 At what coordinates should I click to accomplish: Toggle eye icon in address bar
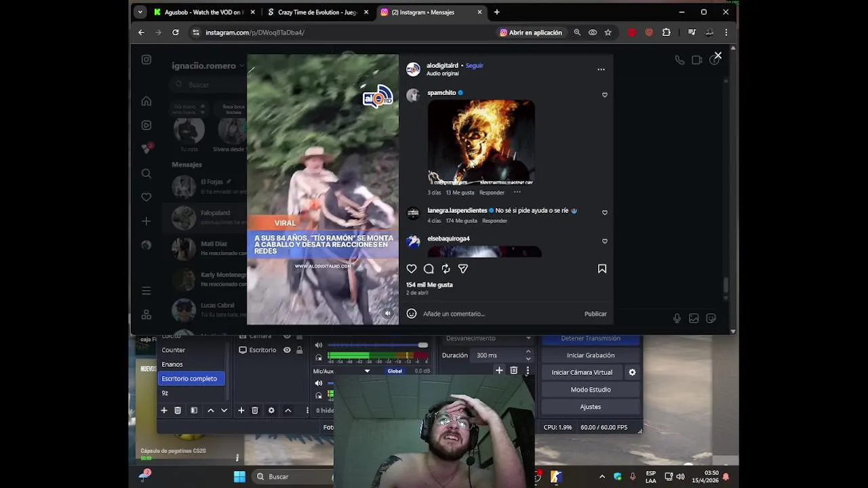pyautogui.click(x=593, y=33)
